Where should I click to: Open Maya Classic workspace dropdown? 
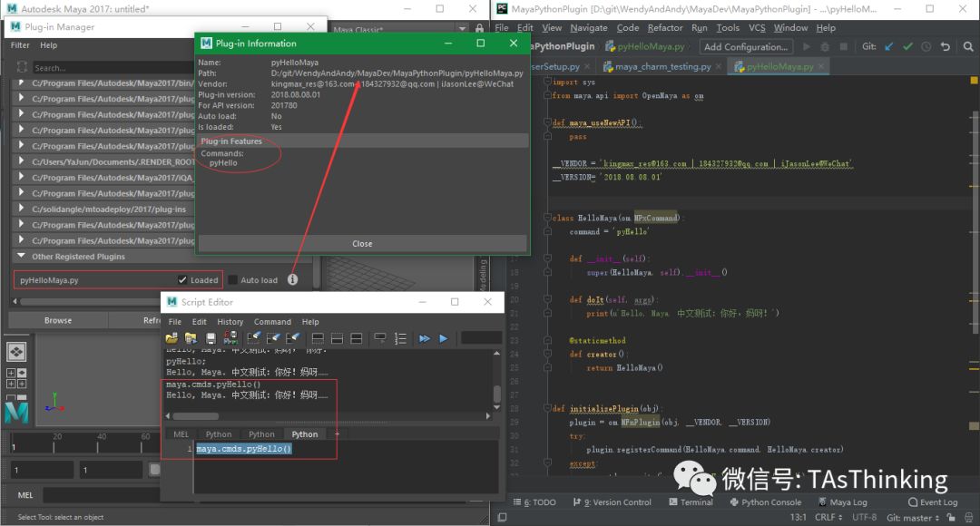tap(462, 29)
